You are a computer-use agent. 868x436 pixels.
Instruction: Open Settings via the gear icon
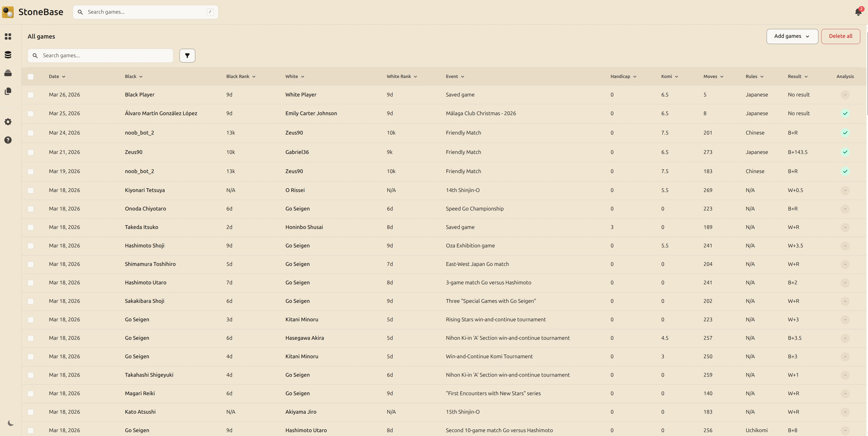pyautogui.click(x=8, y=122)
